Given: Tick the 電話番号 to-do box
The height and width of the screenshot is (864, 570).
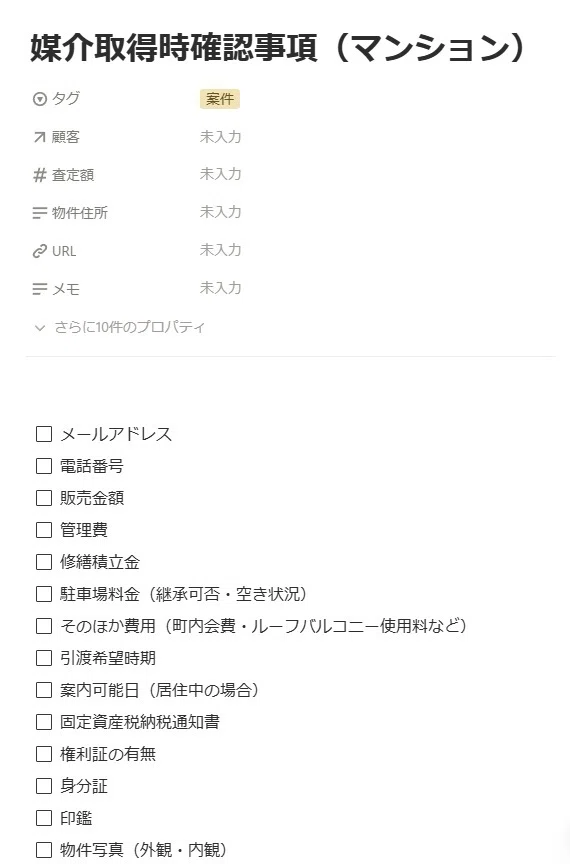Looking at the screenshot, I should pyautogui.click(x=44, y=466).
